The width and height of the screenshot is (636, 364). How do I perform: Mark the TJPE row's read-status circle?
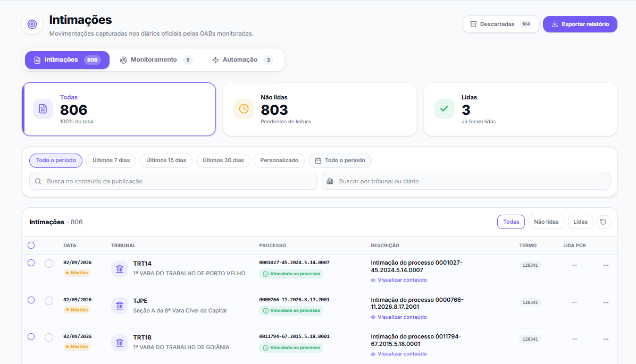point(49,301)
